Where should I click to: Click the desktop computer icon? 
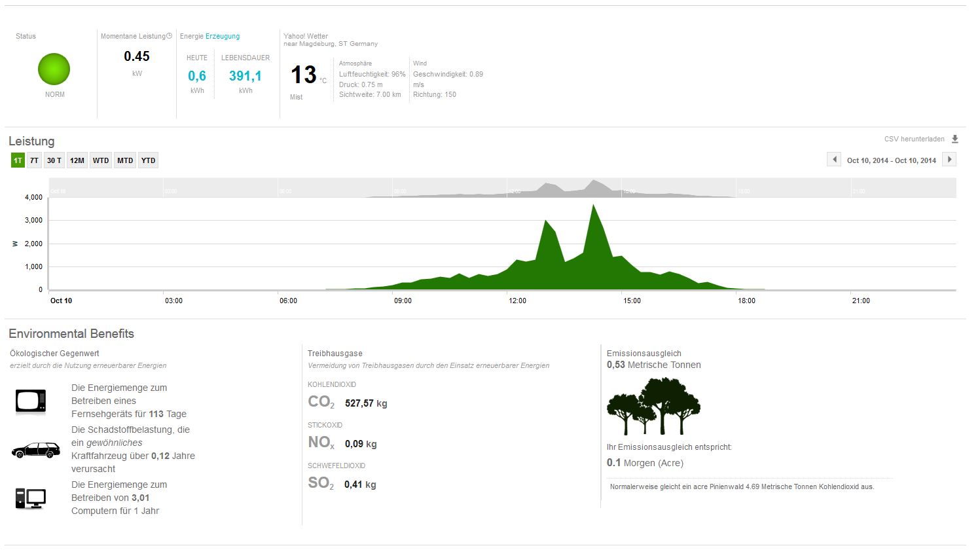click(31, 498)
